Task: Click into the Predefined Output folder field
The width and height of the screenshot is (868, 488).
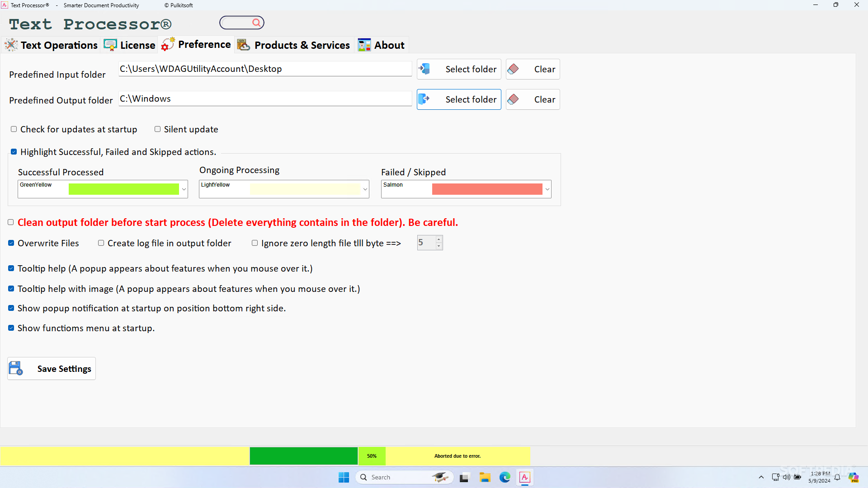Action: pos(265,99)
